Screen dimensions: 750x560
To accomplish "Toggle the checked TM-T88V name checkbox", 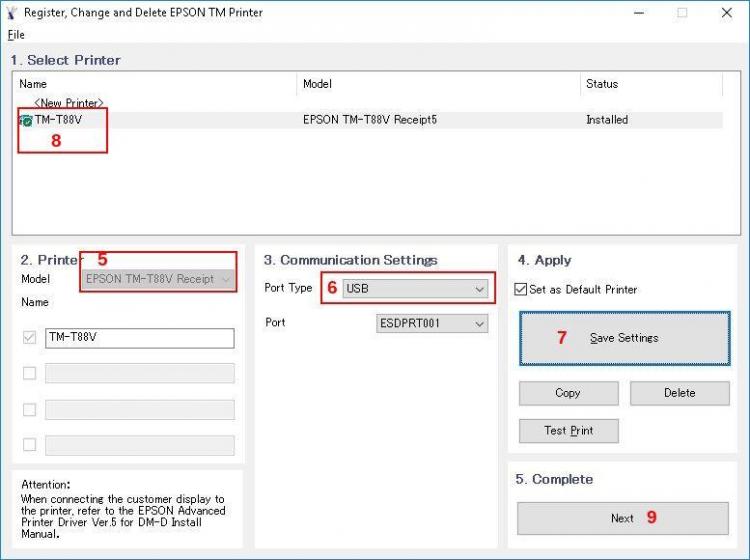I will (x=29, y=338).
